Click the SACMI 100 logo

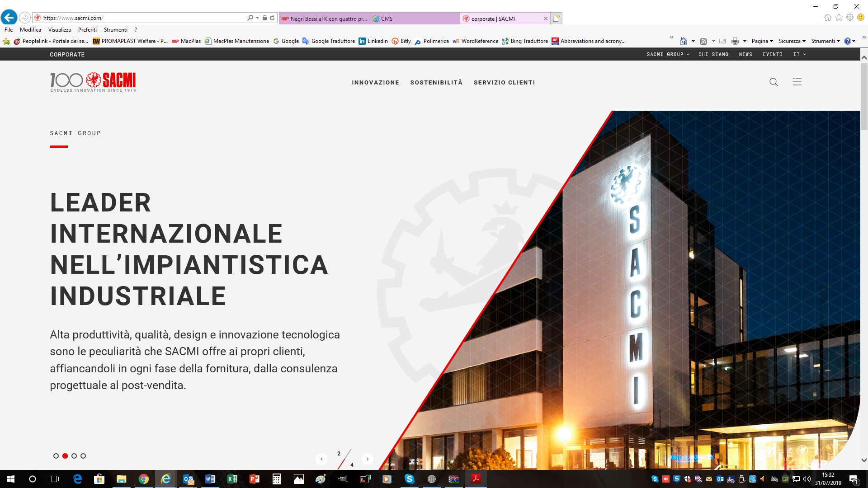coord(93,82)
